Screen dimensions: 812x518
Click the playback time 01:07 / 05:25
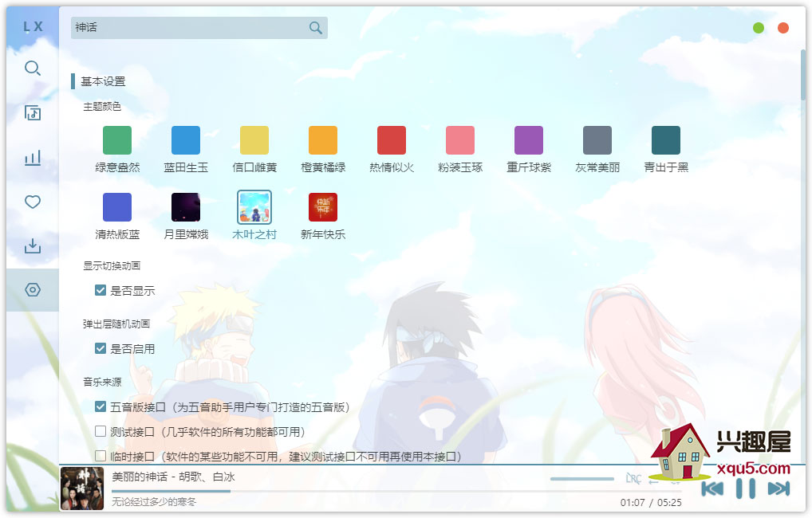tap(651, 503)
